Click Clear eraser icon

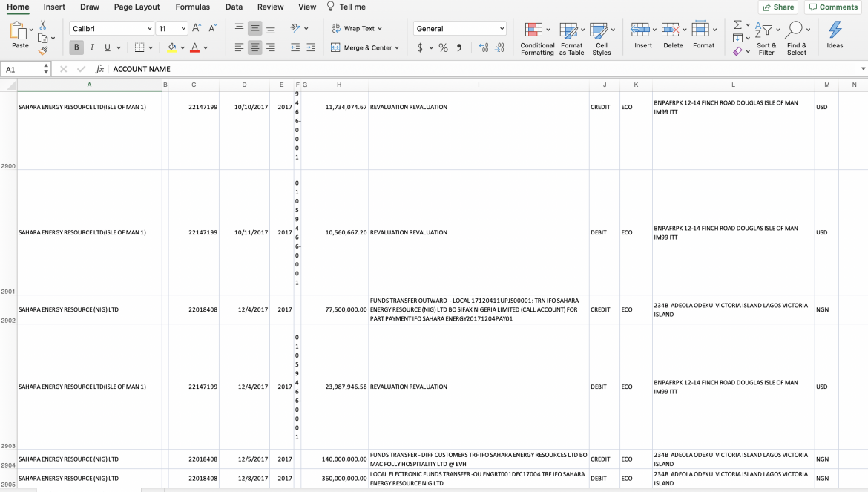pyautogui.click(x=737, y=51)
